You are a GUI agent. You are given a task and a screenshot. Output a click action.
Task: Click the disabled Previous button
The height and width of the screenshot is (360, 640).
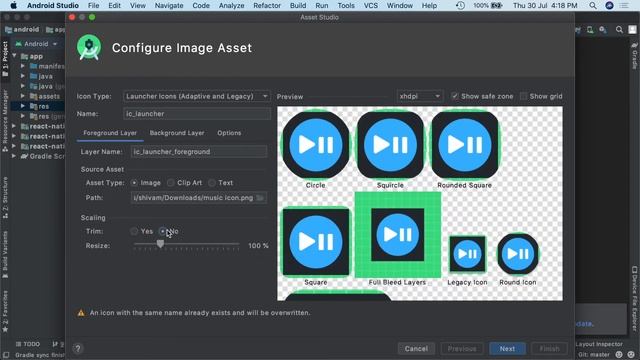[x=462, y=349]
